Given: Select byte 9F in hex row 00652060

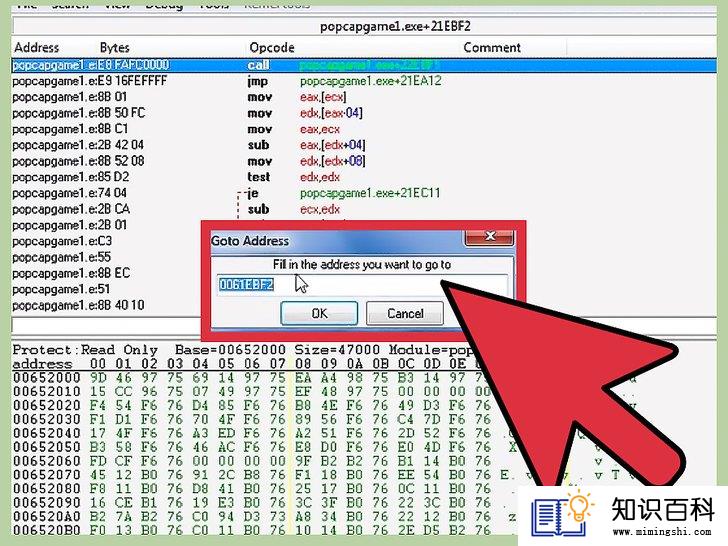Looking at the screenshot, I should point(303,461).
